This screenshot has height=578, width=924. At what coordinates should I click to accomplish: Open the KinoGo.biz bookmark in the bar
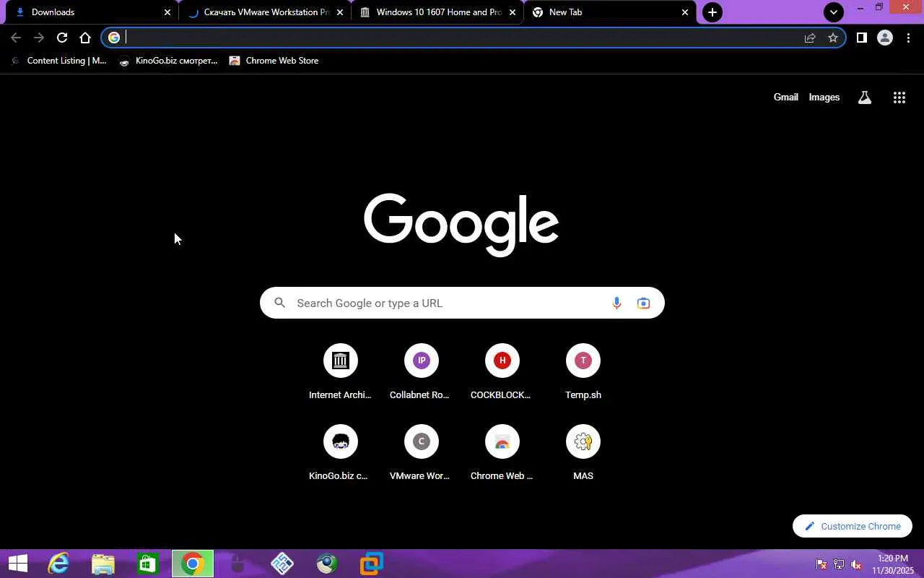168,61
